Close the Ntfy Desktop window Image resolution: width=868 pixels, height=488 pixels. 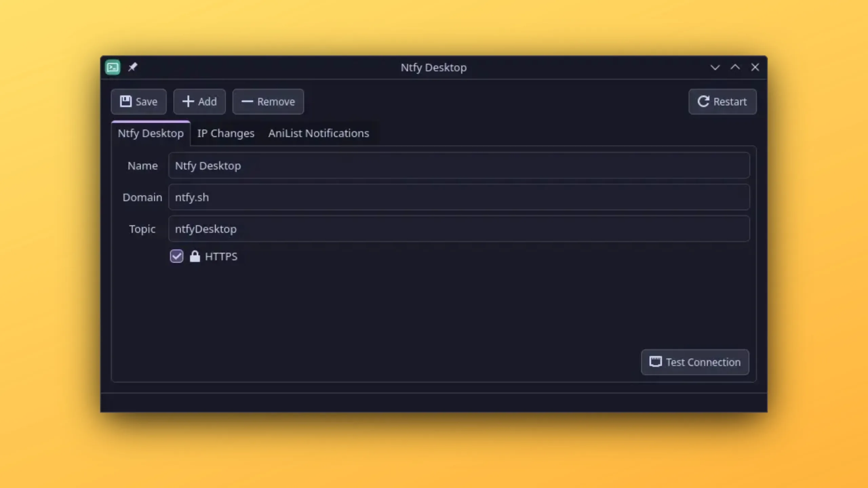755,67
